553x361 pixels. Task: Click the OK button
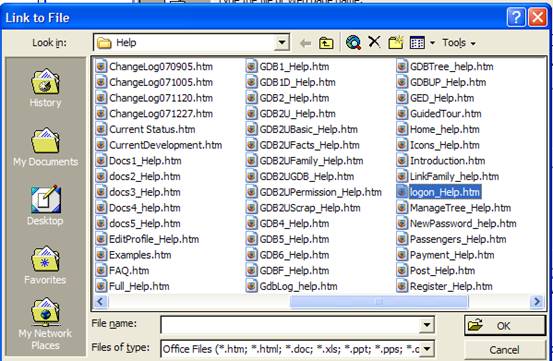(505, 325)
